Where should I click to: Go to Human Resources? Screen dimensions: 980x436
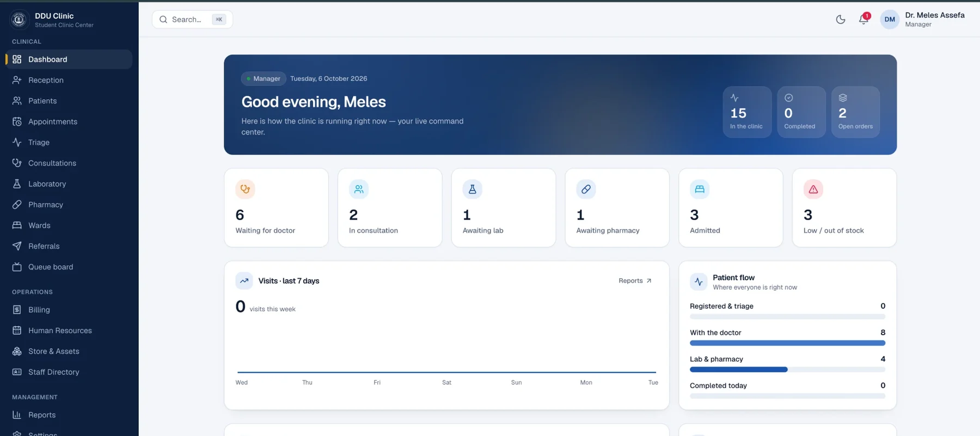pyautogui.click(x=69, y=330)
